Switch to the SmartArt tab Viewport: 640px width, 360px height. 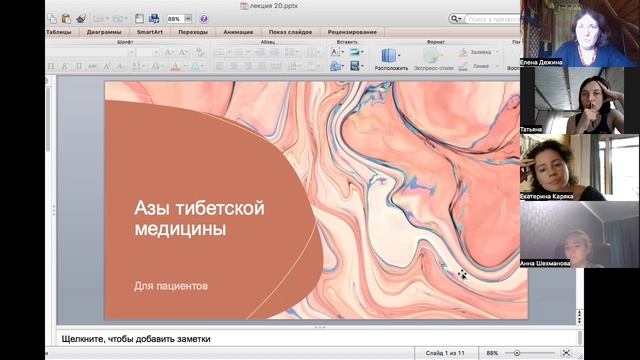click(x=150, y=32)
